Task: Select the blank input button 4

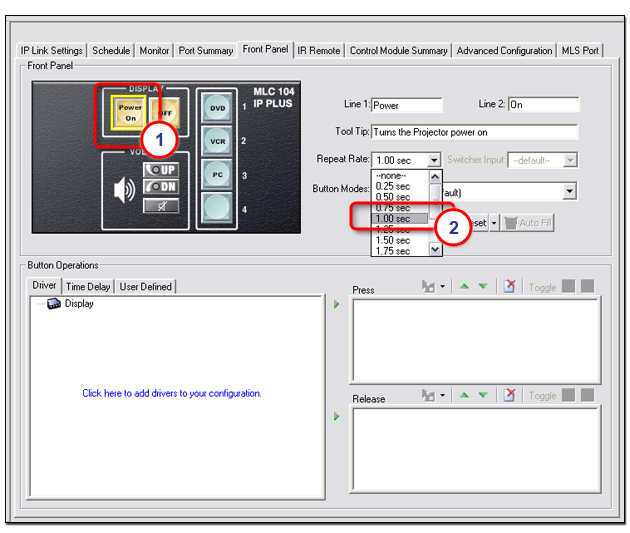Action: pos(217,208)
